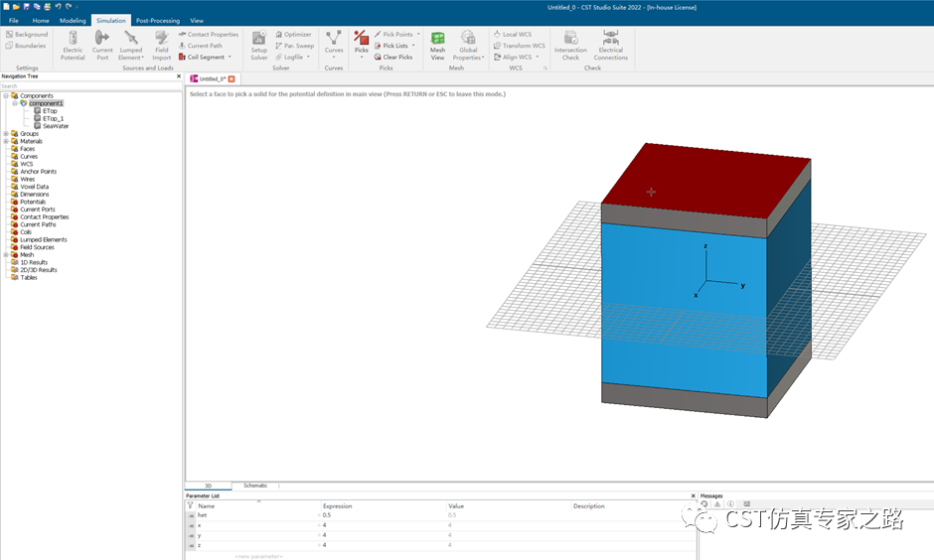934x560 pixels.
Task: Collapse the component1 tree node
Action: pos(15,103)
